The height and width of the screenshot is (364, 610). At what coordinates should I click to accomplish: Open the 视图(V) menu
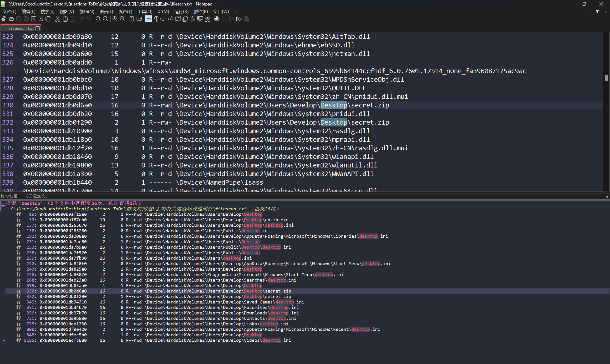(x=67, y=11)
